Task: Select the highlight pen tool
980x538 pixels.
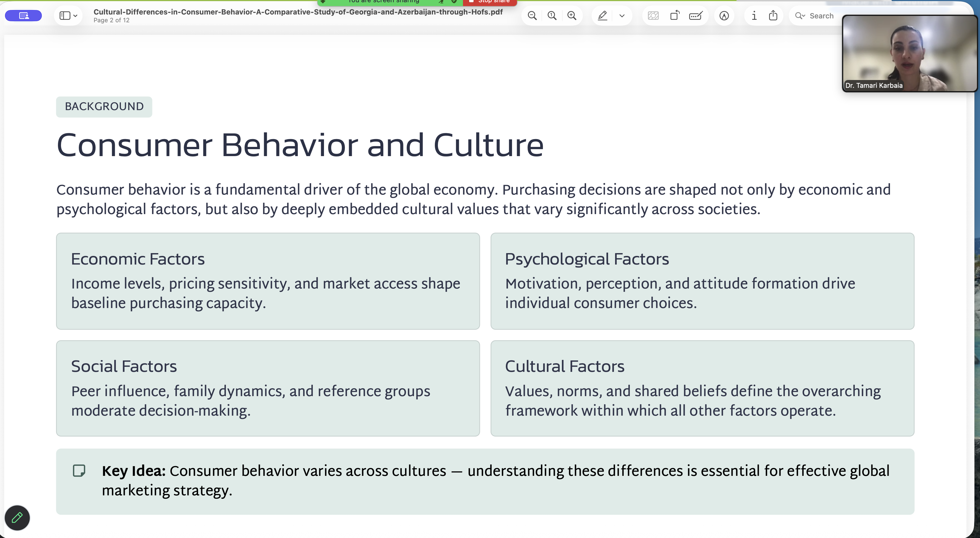Action: [x=602, y=16]
